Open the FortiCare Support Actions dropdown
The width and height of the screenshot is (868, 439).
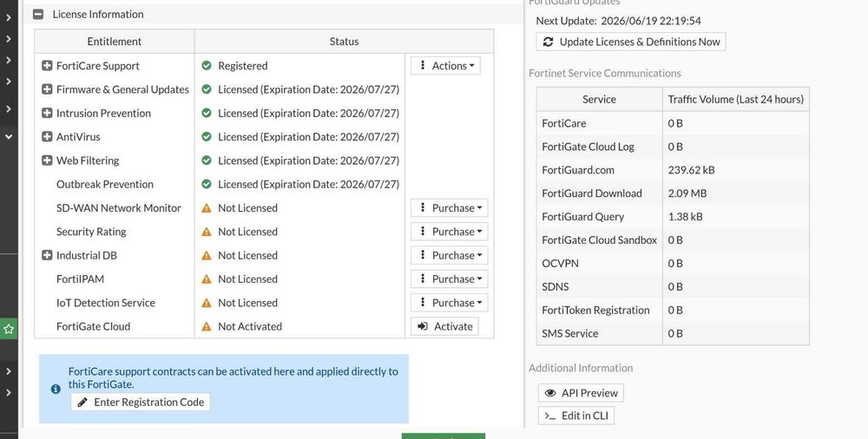445,65
